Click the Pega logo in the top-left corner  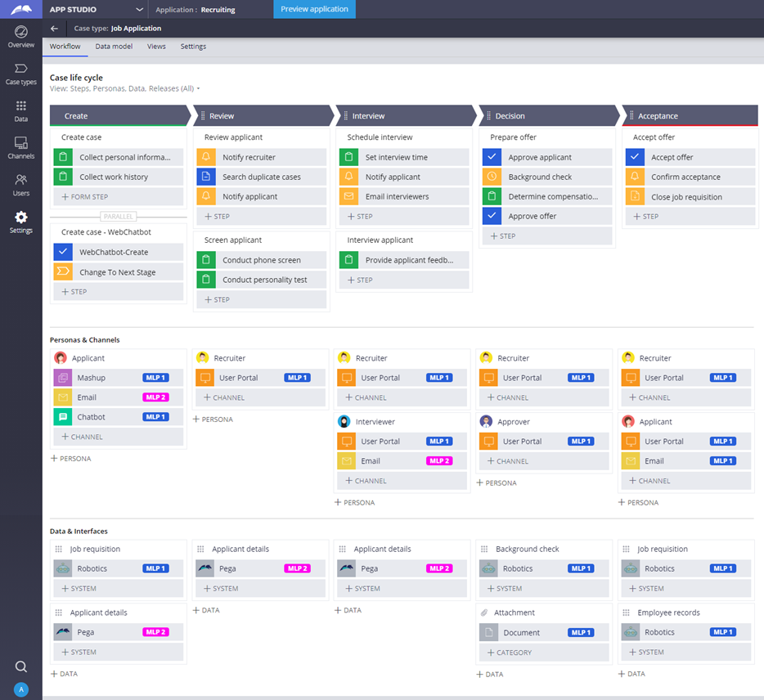pyautogui.click(x=21, y=9)
